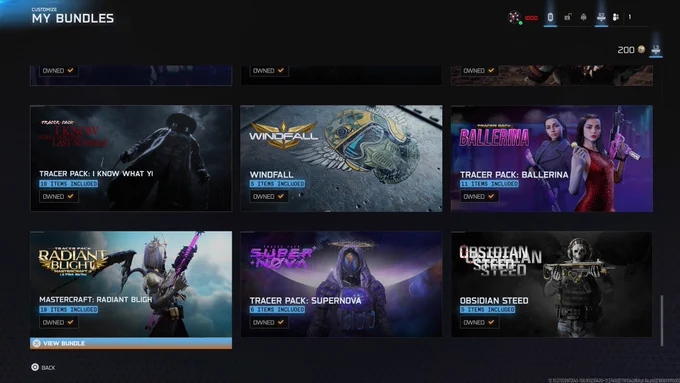
Task: Click the 'Mastercraft: Radiant Bligh' title text
Action: (96, 300)
